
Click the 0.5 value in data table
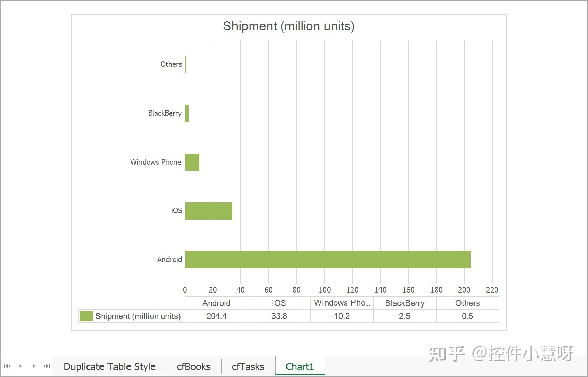click(x=467, y=316)
